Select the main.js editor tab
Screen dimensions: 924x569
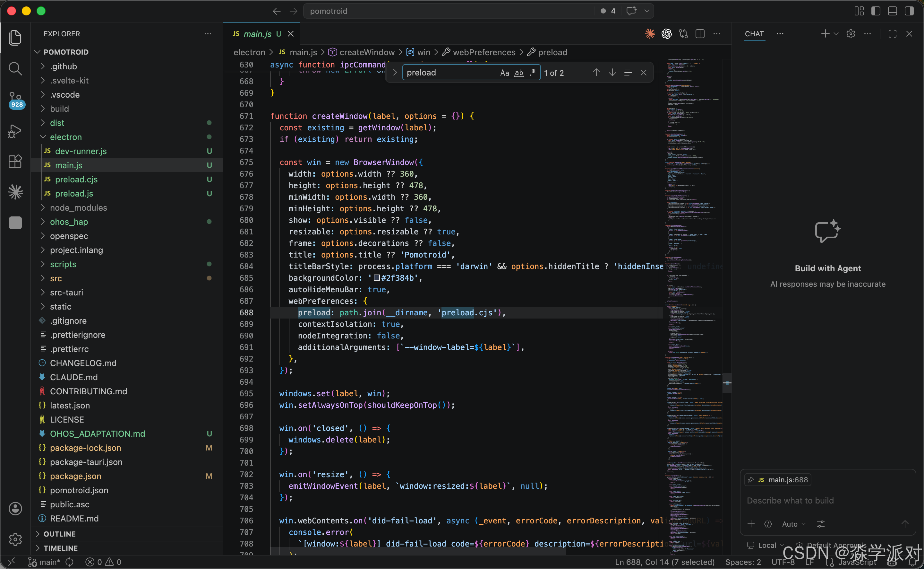pyautogui.click(x=257, y=34)
